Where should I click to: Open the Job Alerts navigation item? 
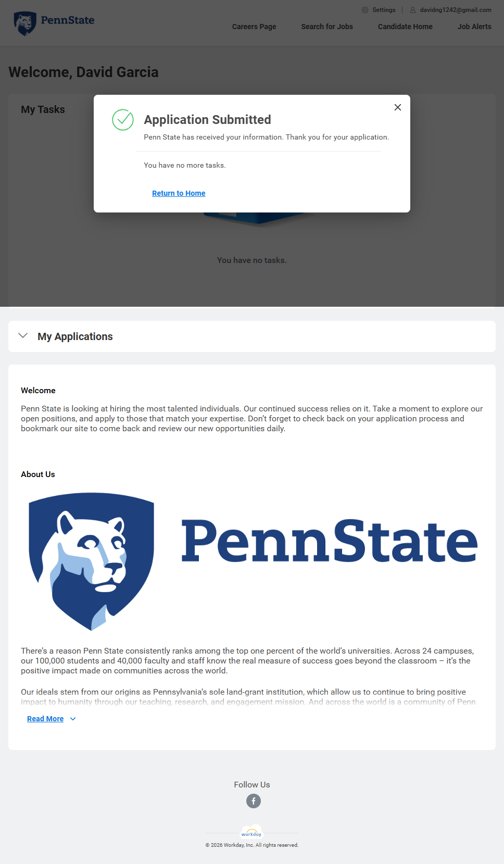[x=474, y=27]
